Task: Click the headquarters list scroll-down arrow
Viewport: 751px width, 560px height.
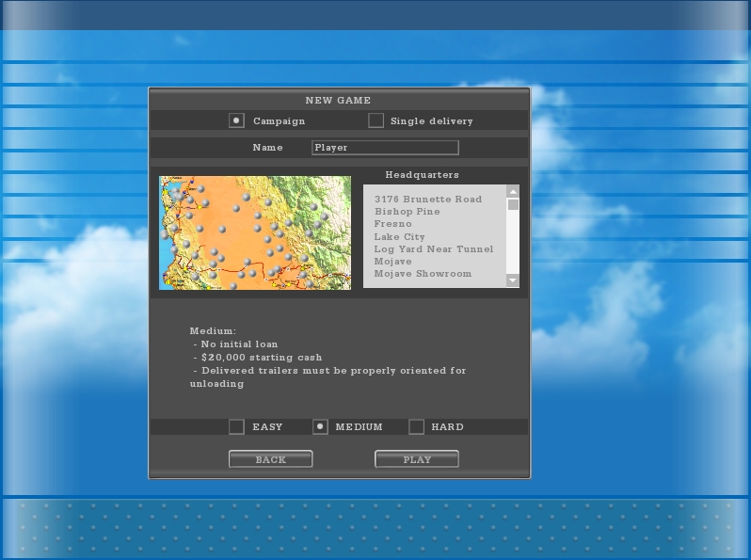Action: tap(513, 280)
